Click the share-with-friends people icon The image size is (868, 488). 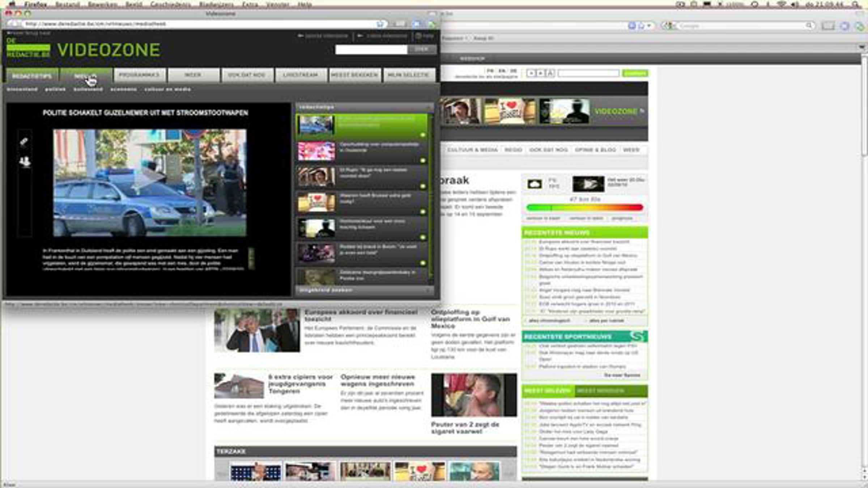click(25, 161)
